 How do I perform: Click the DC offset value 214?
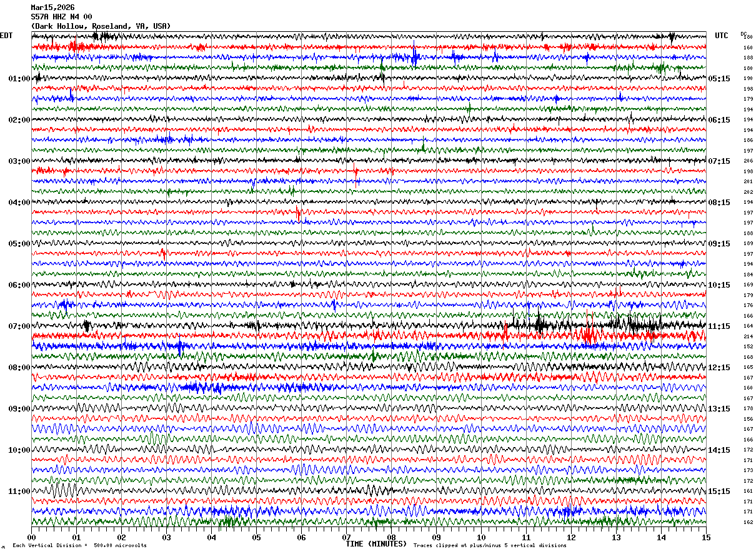(x=748, y=336)
